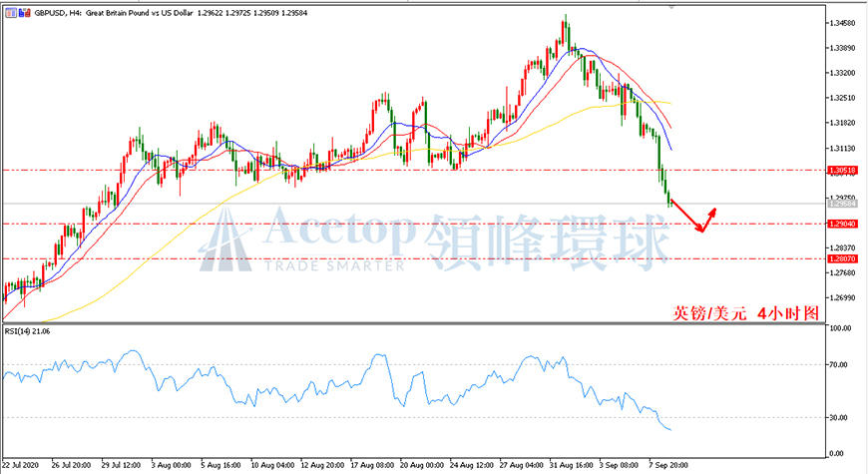Viewport: 868px width, 474px height.
Task: Click the 3 Aug 00:00 time label
Action: pos(171,465)
